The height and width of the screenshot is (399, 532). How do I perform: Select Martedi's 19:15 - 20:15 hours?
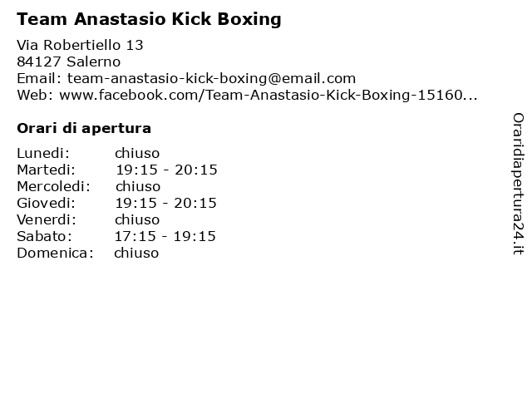pos(166,170)
